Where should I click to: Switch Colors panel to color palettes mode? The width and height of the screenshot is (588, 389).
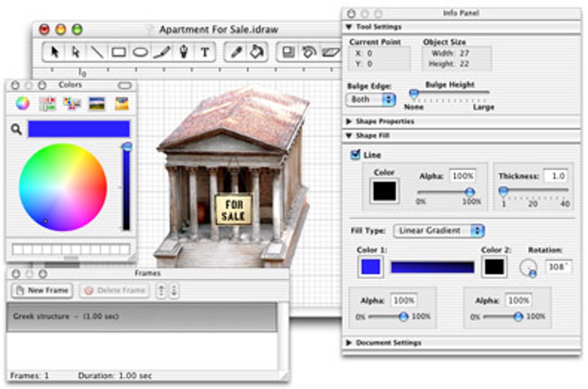(x=72, y=103)
